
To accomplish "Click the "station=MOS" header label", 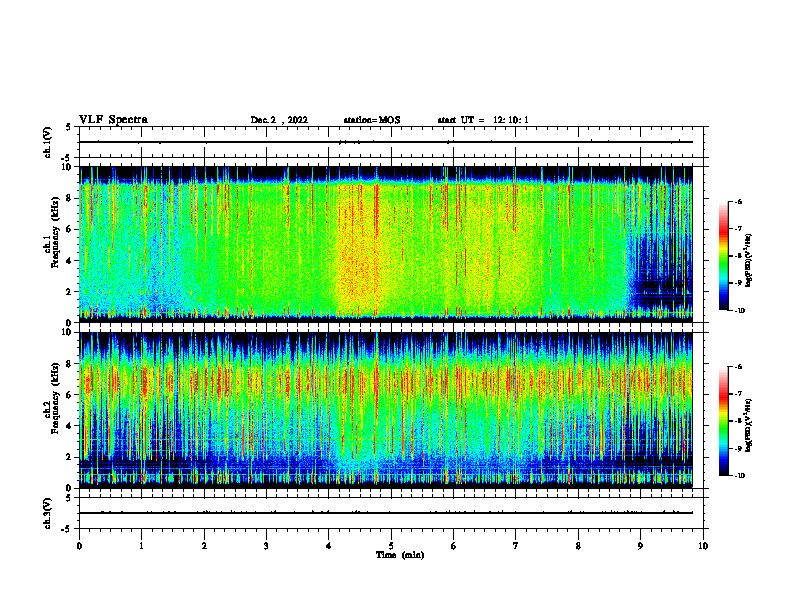I will click(x=372, y=120).
